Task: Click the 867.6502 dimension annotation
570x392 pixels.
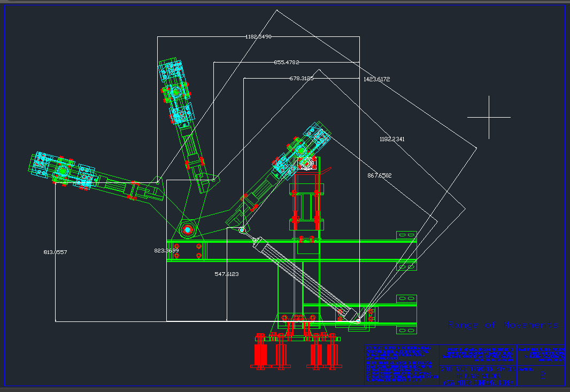Action: tap(380, 175)
